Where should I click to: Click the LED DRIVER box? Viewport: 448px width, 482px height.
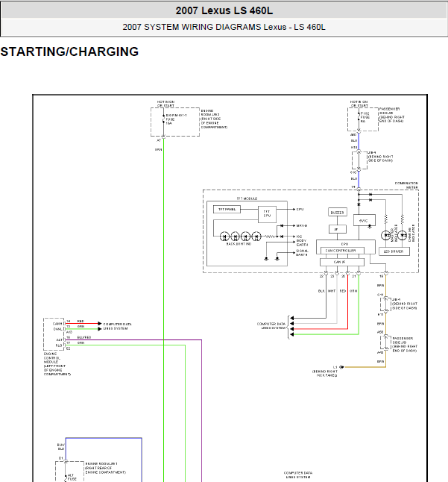click(394, 251)
